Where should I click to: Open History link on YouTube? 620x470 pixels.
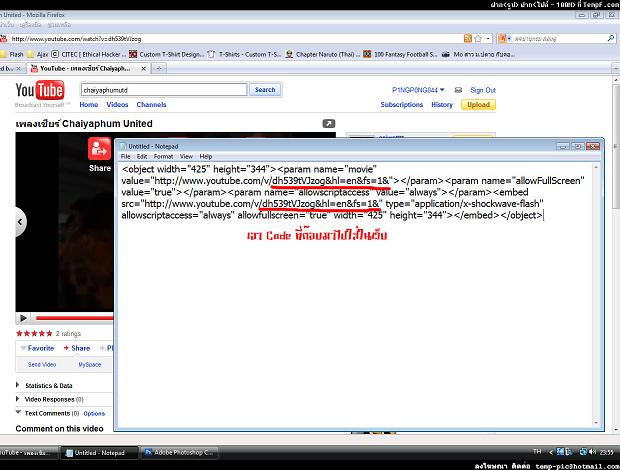[x=442, y=105]
